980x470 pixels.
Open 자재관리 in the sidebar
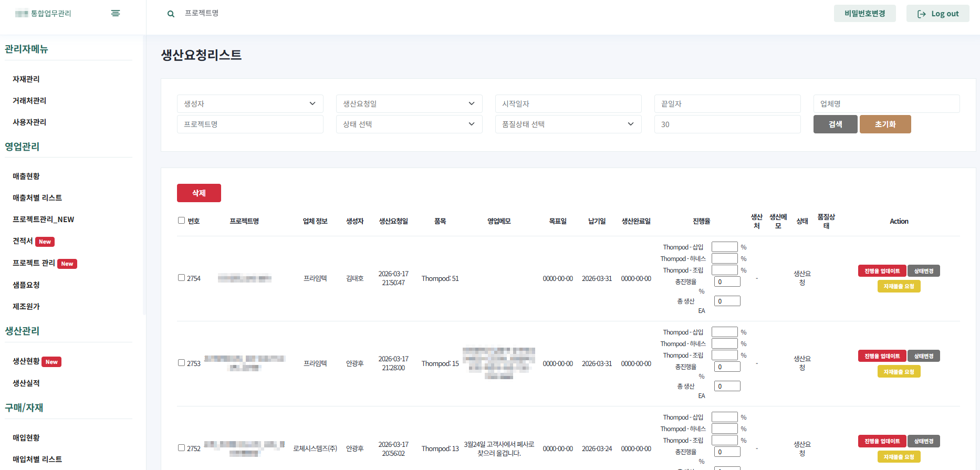(26, 79)
